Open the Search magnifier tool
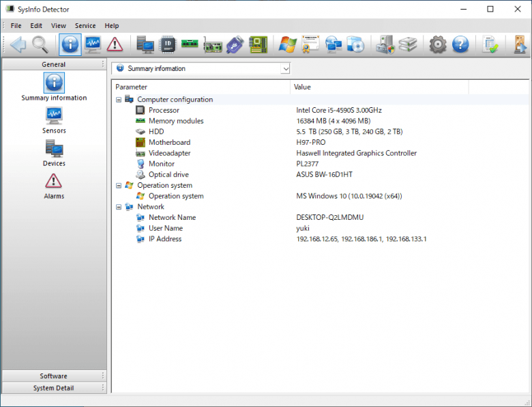Image resolution: width=532 pixels, height=407 pixels. pos(40,44)
